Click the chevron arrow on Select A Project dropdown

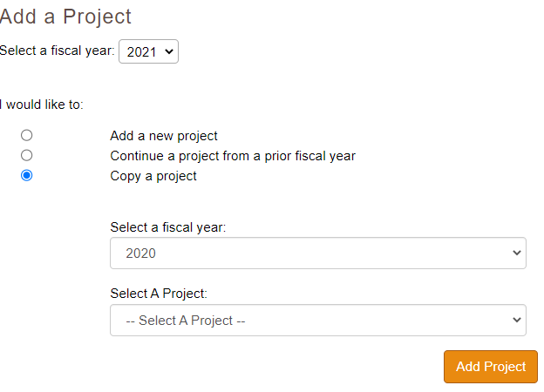(517, 320)
